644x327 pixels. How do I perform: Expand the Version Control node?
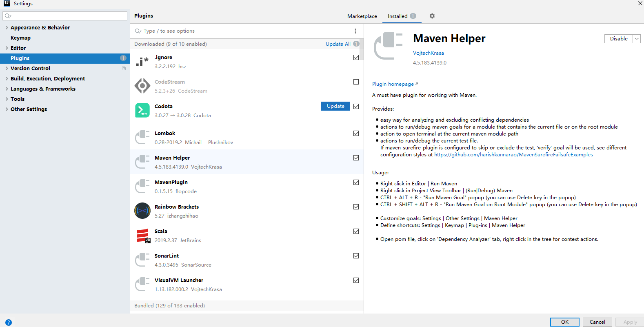tap(7, 69)
